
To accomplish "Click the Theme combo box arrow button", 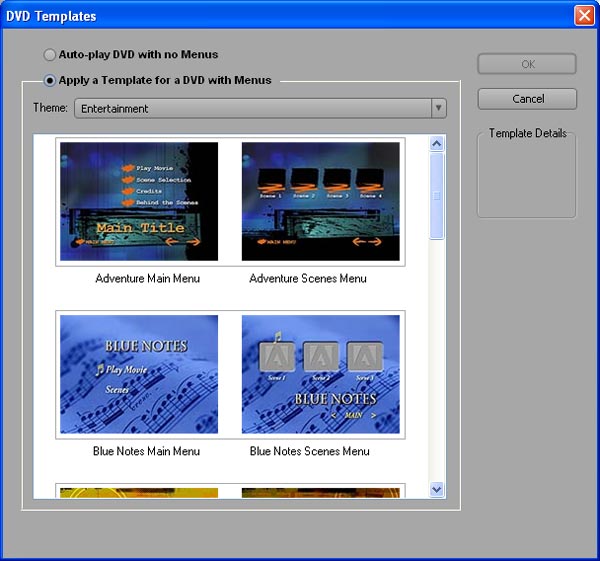I will (438, 108).
